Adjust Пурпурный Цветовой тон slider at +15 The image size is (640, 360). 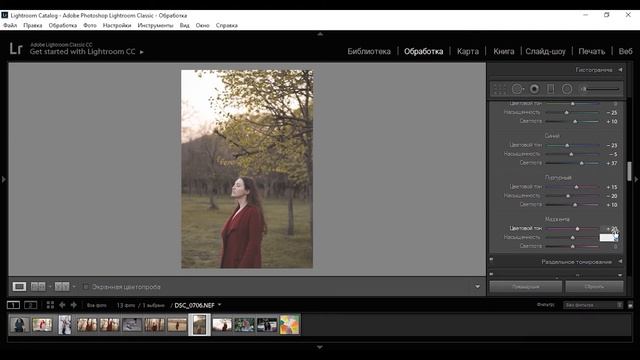[576, 187]
